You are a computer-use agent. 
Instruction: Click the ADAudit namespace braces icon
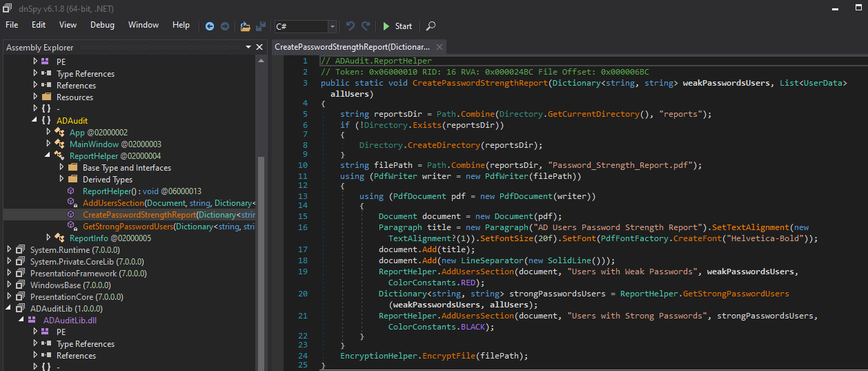[46, 120]
